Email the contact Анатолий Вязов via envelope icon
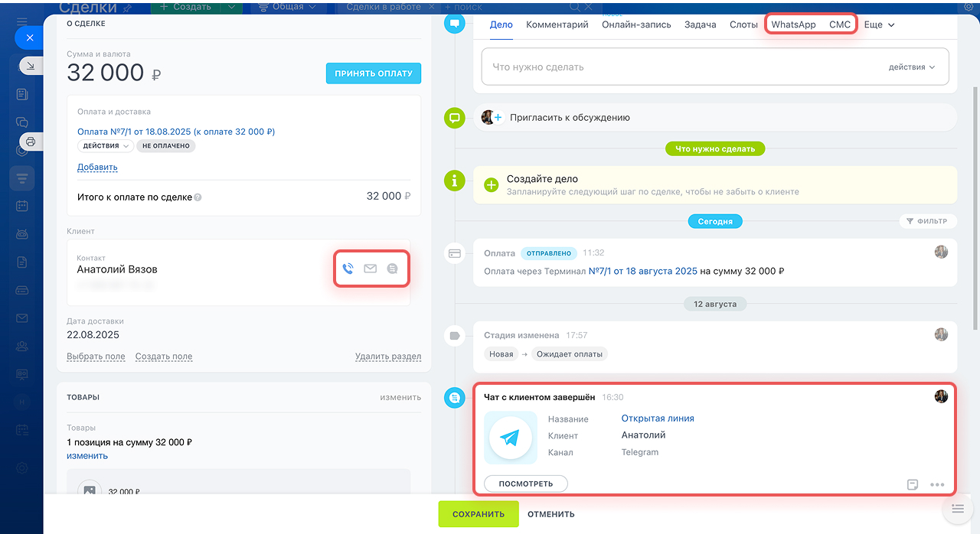This screenshot has width=980, height=534. 371,269
